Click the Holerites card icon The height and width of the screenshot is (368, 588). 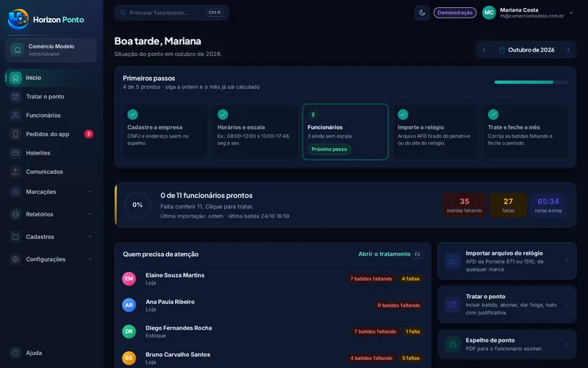coord(15,153)
